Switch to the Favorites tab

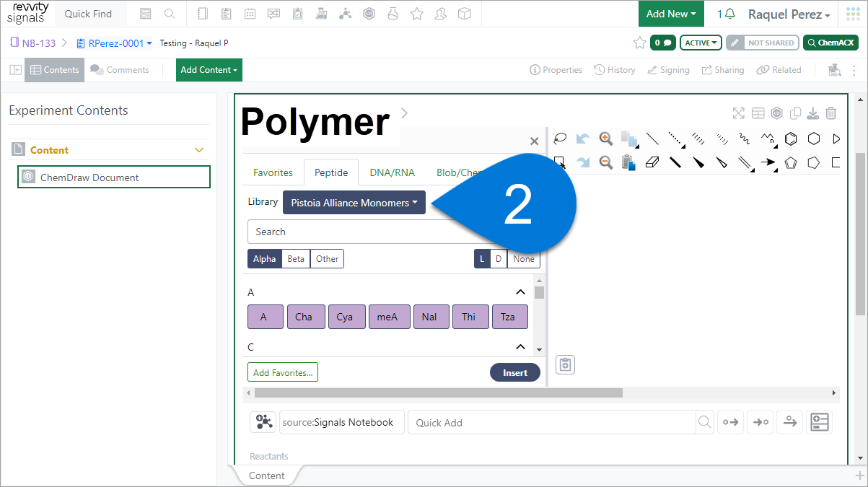click(273, 173)
